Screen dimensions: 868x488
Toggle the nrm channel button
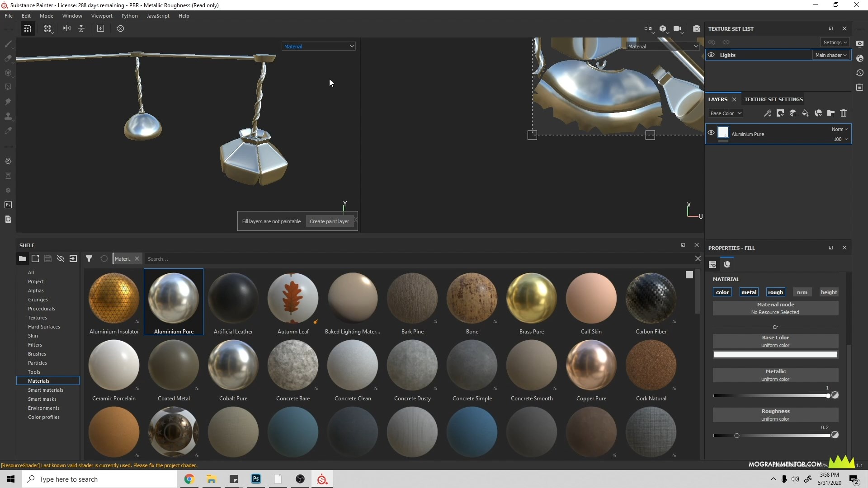click(802, 292)
